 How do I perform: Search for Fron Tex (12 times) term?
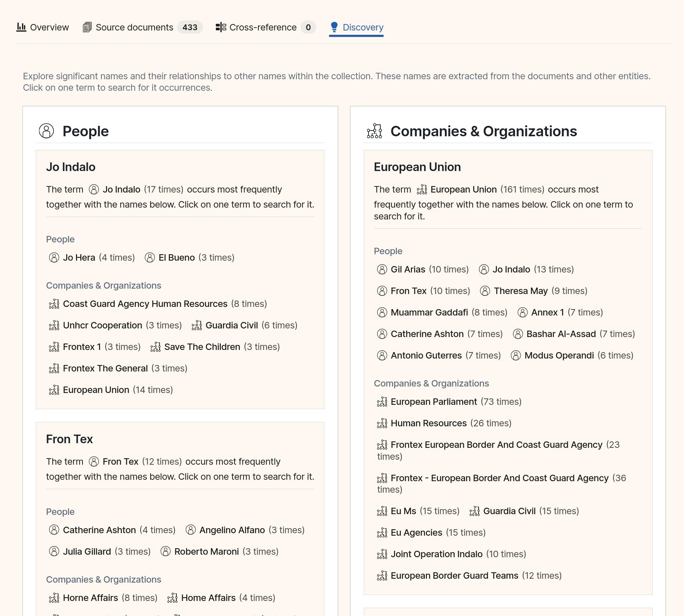pyautogui.click(x=135, y=461)
